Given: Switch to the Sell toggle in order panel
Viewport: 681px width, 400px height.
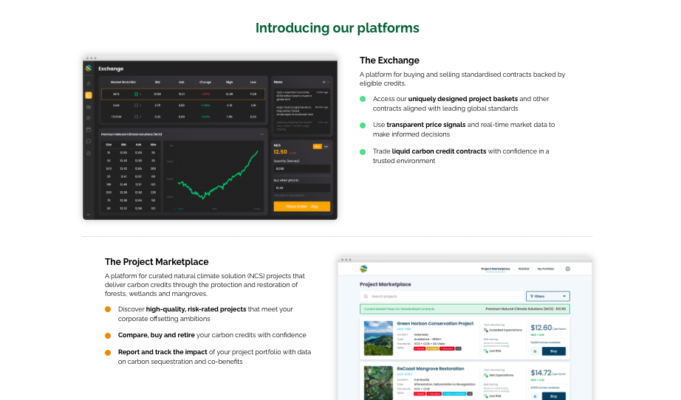Looking at the screenshot, I should (x=326, y=147).
